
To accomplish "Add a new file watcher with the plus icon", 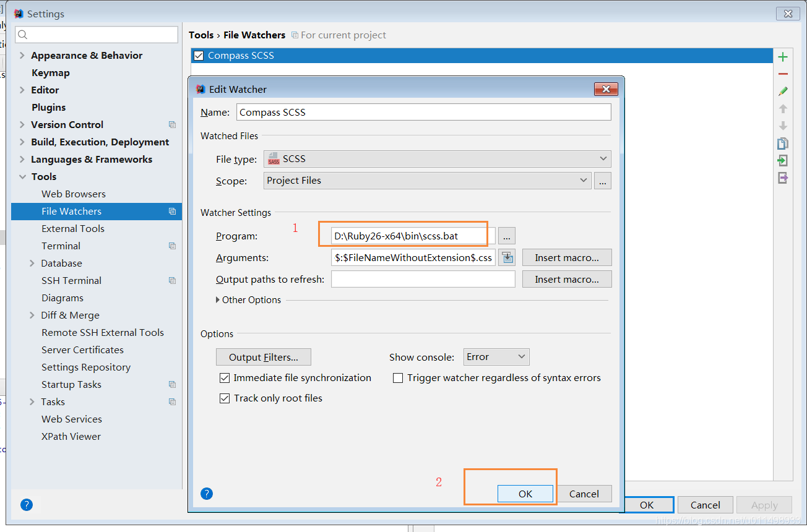I will coord(782,57).
